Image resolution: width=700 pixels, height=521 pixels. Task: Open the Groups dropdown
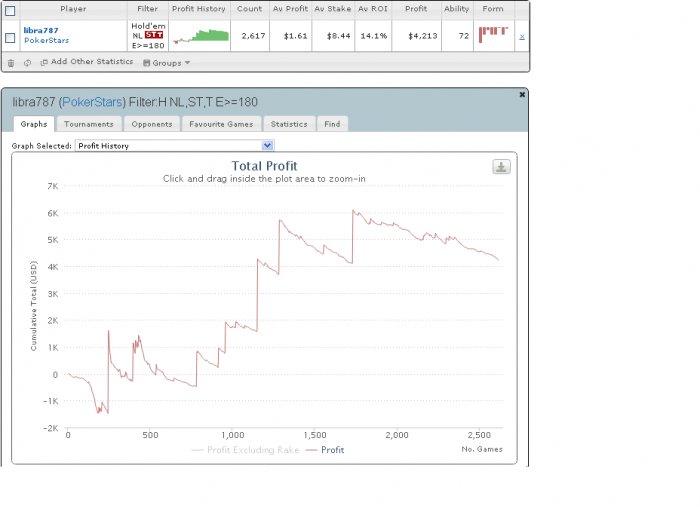[167, 63]
